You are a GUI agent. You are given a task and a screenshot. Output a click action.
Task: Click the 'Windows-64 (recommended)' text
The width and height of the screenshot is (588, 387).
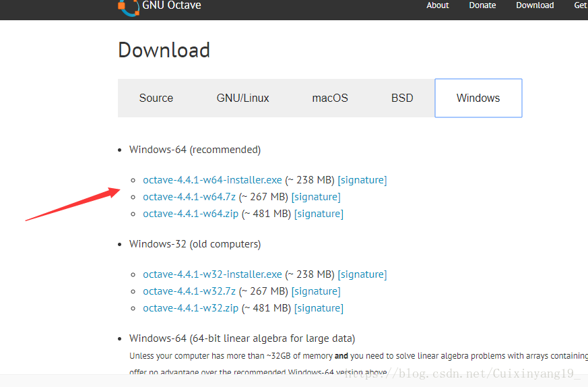click(195, 150)
